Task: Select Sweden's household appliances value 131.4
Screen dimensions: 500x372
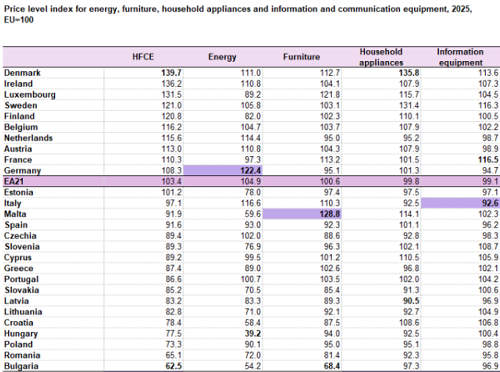Action: click(409, 105)
